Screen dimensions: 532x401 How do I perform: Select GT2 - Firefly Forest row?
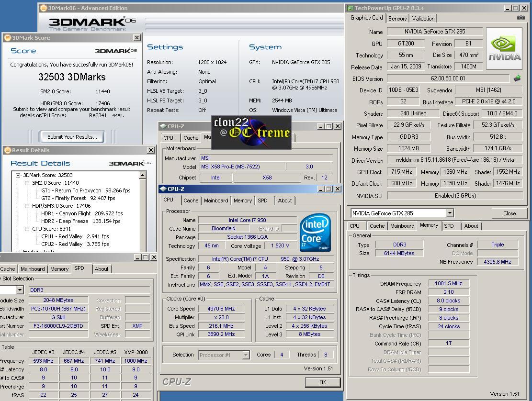[x=78, y=198]
